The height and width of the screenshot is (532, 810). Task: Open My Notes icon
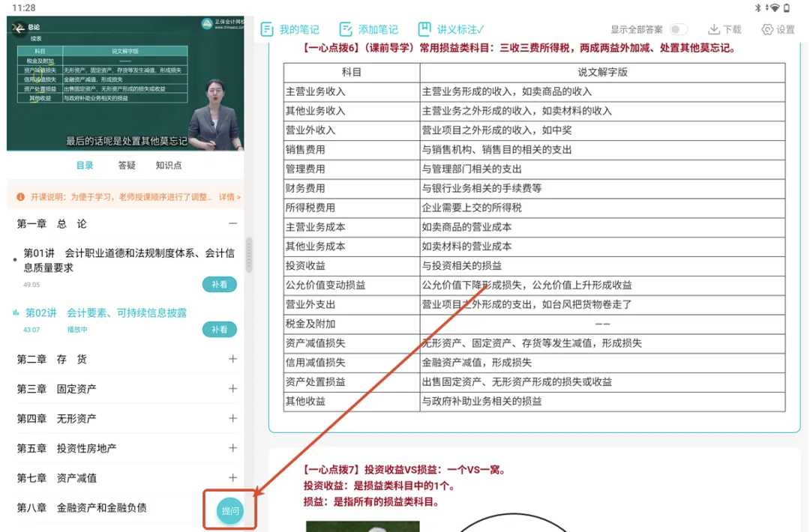click(266, 29)
